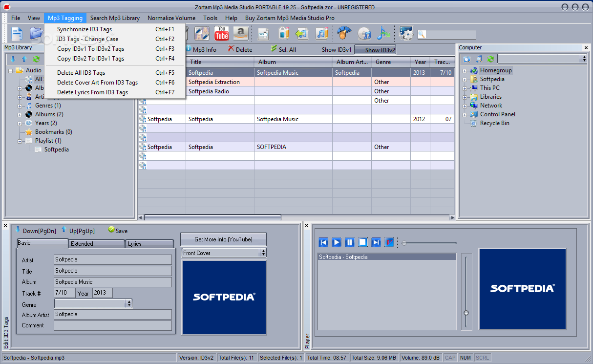Choose Delete Cover Art From ID3 Tags

click(x=116, y=83)
